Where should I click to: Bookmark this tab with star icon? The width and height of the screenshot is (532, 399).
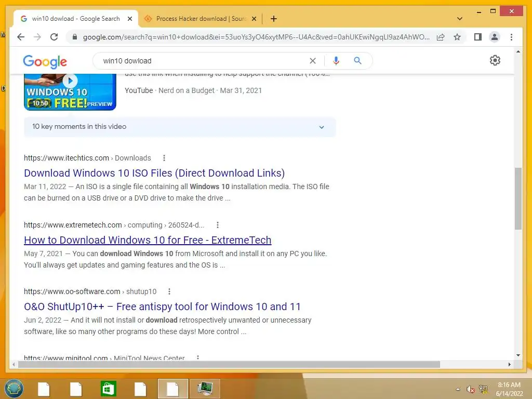click(457, 37)
